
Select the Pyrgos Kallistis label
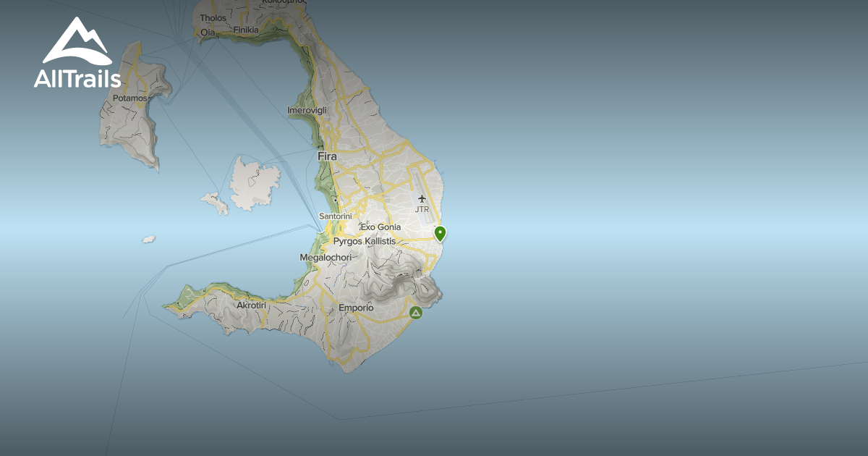pos(365,240)
